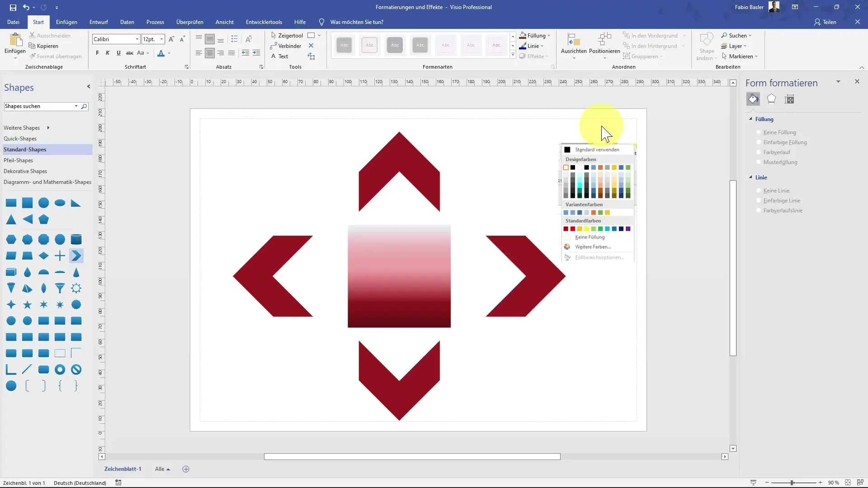Collapse the Linie section in the format pane

tap(751, 177)
